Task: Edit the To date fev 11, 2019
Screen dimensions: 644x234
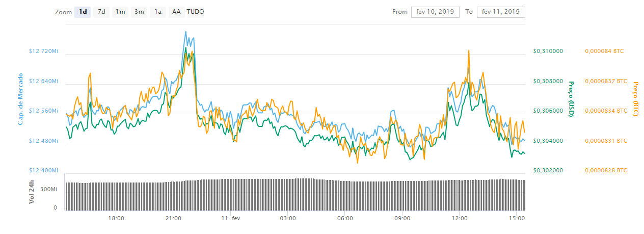Action: pos(501,12)
